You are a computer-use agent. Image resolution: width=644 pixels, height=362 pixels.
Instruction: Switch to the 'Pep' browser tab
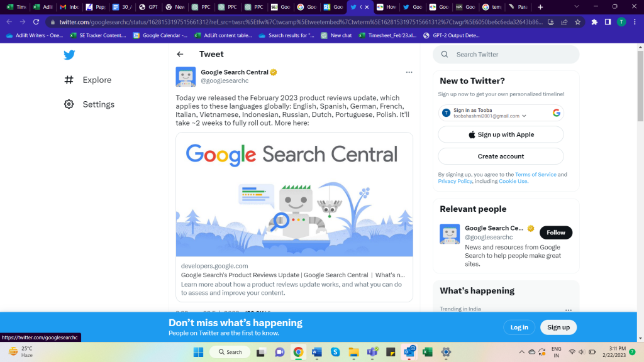tap(96, 7)
